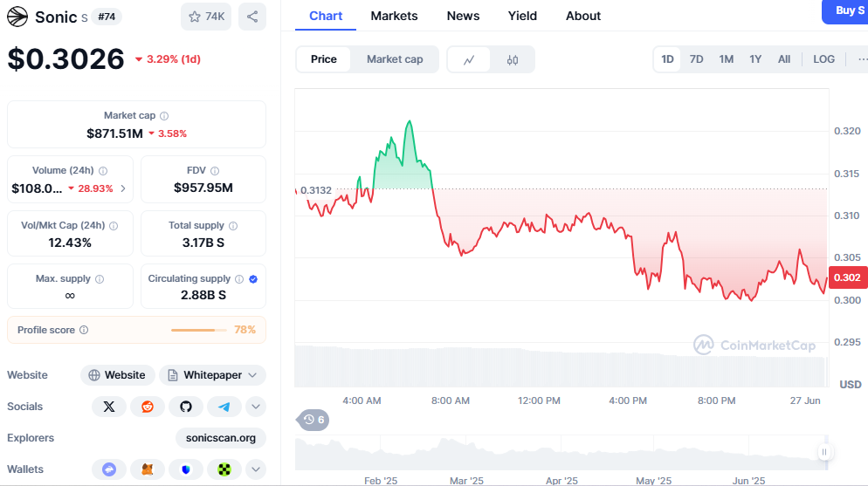Open the Reddit social link
This screenshot has height=486, width=868.
coord(148,407)
